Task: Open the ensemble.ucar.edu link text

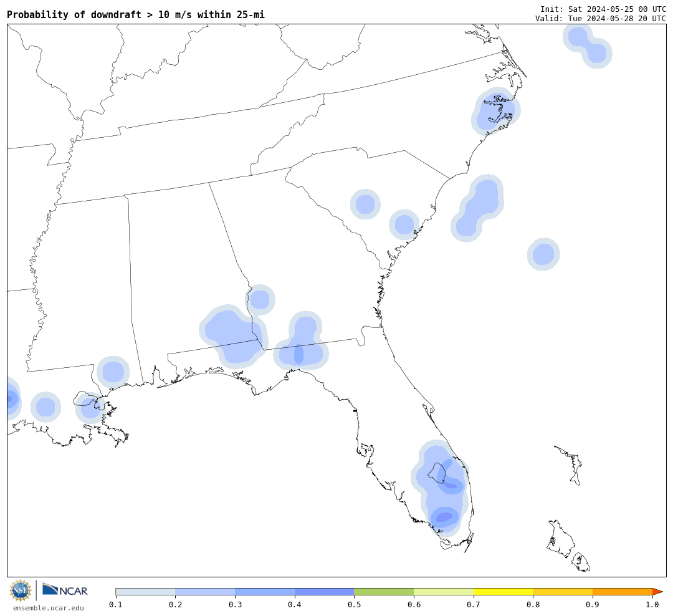Action: tap(49, 608)
